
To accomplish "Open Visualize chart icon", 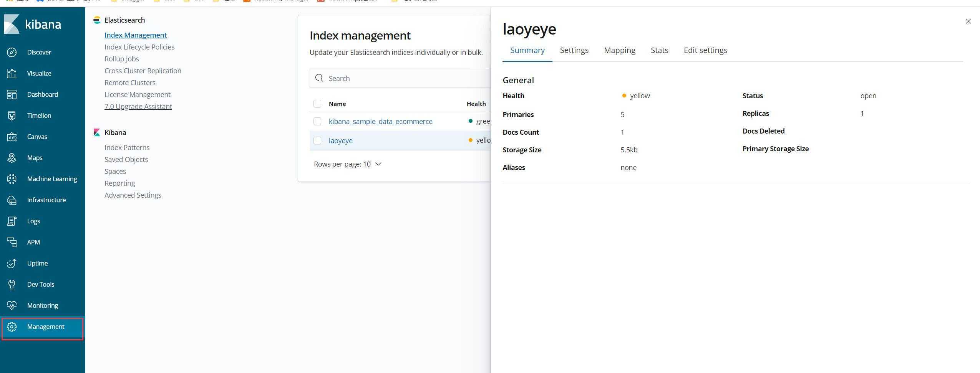I will coord(12,73).
